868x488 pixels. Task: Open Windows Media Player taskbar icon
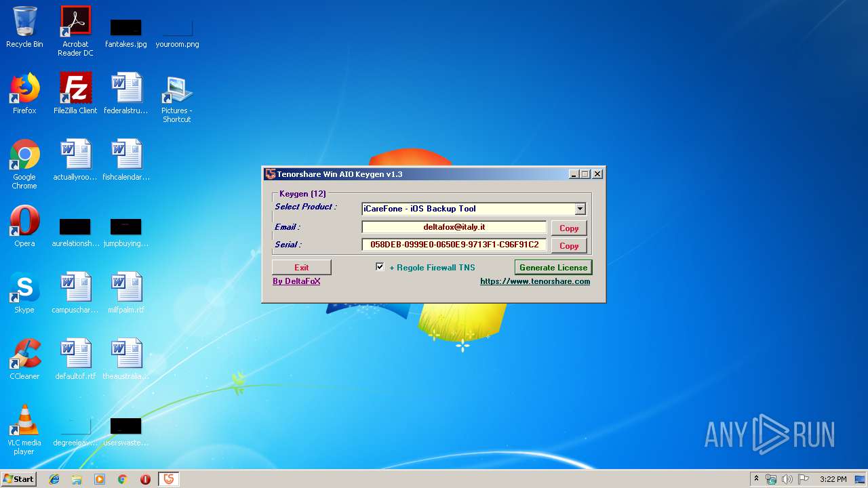100,479
